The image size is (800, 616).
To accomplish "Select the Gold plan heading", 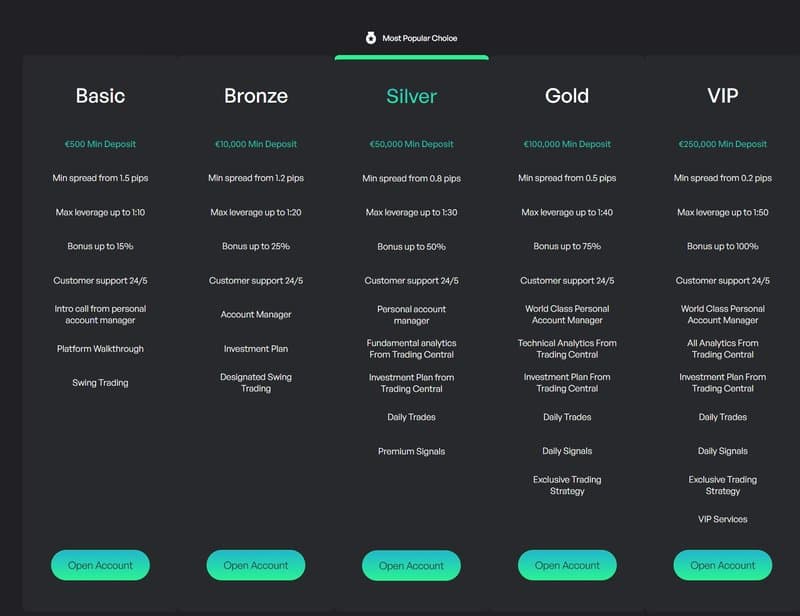I will [x=567, y=96].
